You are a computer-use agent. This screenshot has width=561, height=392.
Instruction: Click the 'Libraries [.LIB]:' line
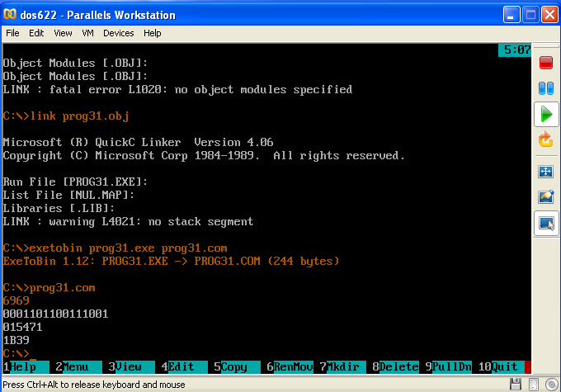(x=59, y=208)
